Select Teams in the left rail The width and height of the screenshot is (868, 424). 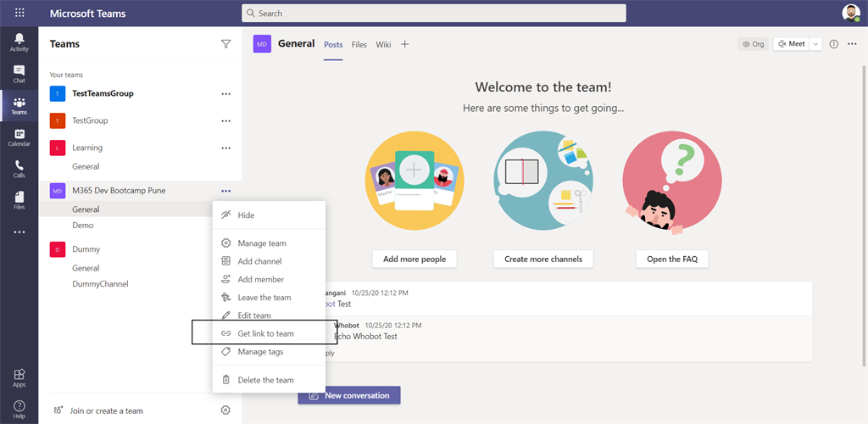[x=19, y=105]
